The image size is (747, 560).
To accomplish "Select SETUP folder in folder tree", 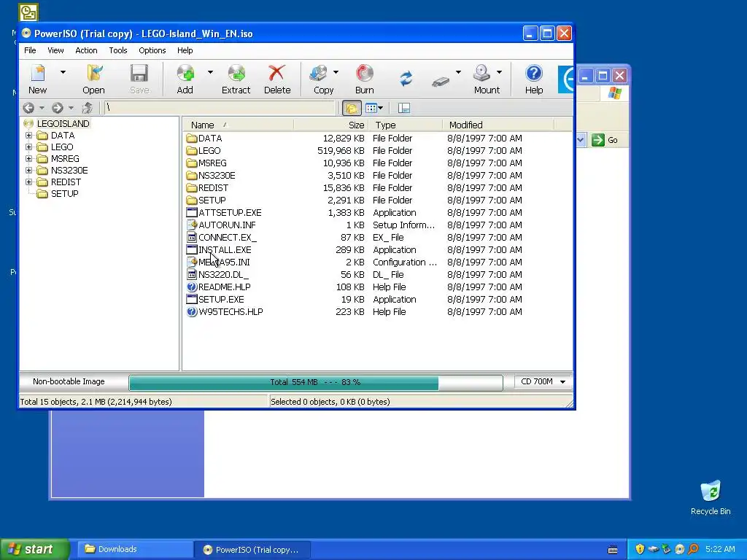I will pyautogui.click(x=64, y=194).
